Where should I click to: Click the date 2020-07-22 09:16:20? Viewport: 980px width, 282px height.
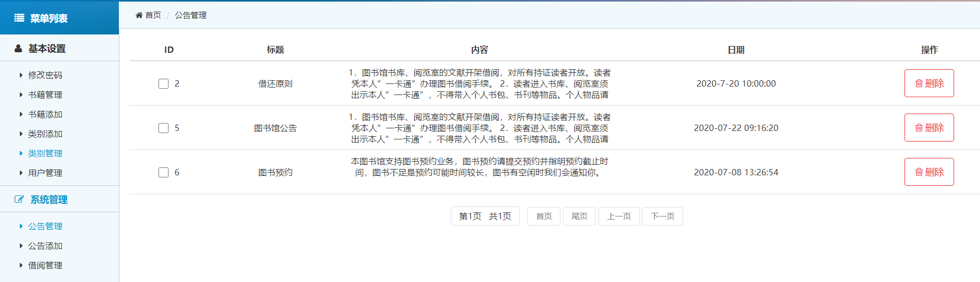(x=736, y=128)
